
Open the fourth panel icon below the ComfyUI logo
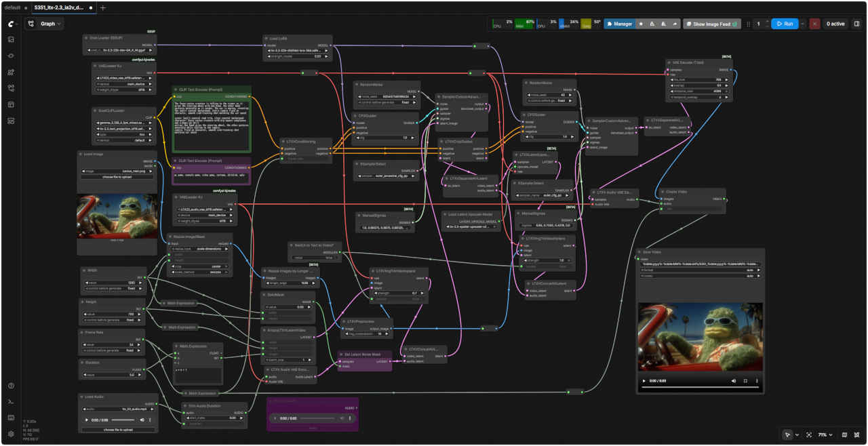pyautogui.click(x=11, y=88)
